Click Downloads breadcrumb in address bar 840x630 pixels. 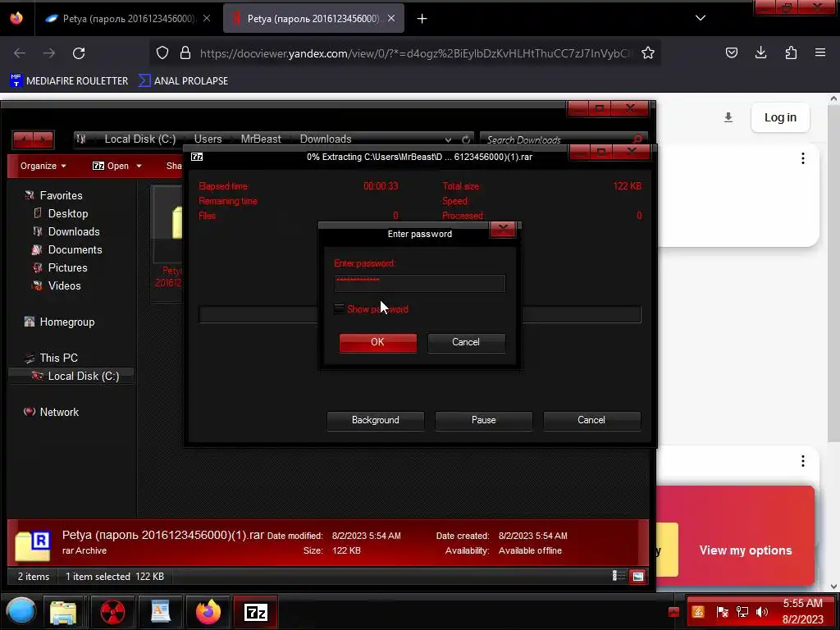[x=326, y=139]
